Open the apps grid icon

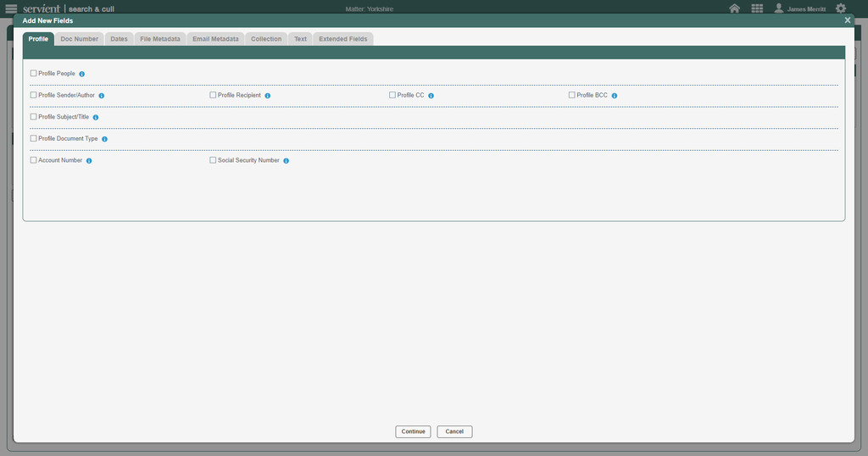pos(757,8)
